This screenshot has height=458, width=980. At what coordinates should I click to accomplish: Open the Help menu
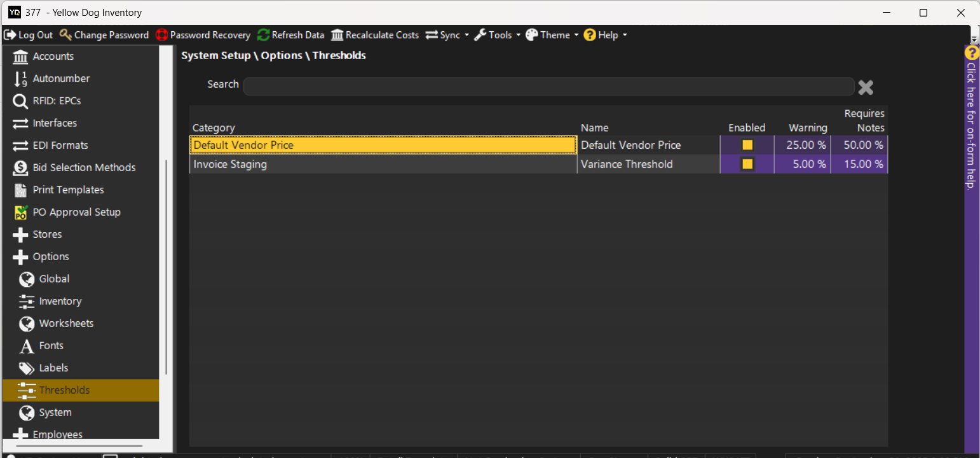(606, 35)
